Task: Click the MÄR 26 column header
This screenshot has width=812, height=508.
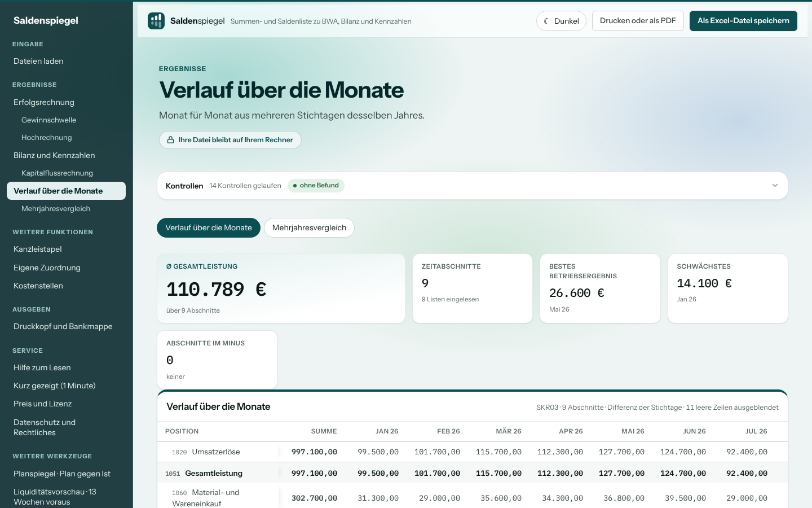Action: pyautogui.click(x=509, y=431)
